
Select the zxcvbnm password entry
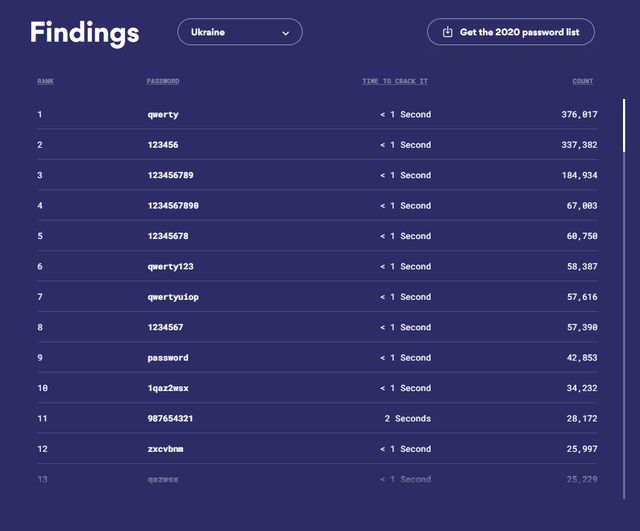point(165,449)
